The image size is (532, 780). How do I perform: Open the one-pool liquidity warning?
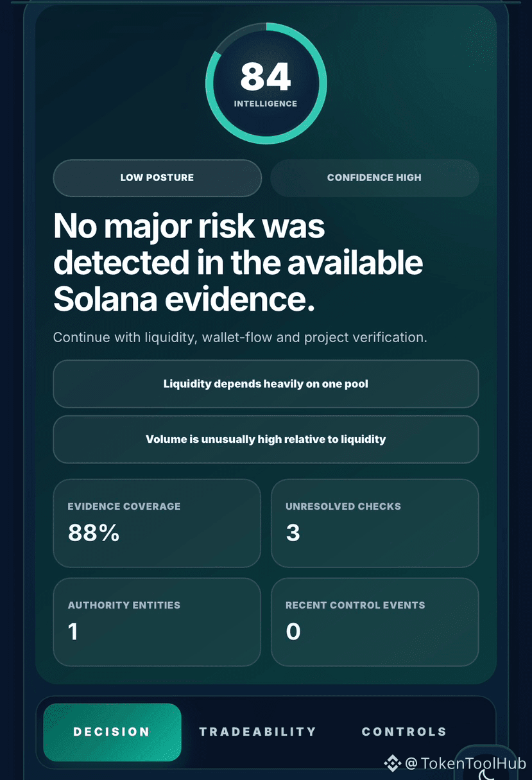266,384
